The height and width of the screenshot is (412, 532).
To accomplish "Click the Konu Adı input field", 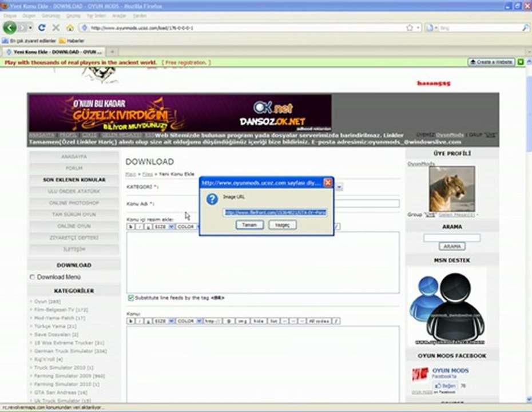I will (x=367, y=204).
